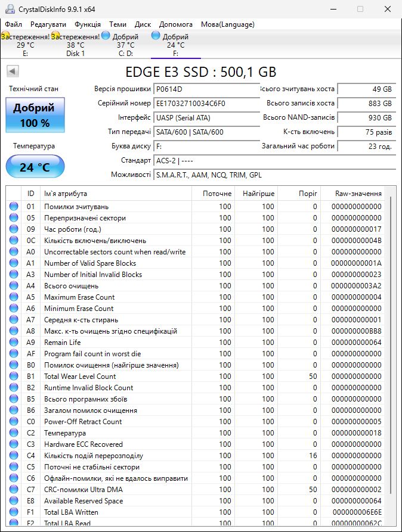Open the Мова(Language) menu
Screen dimensions: 402x532
[228, 24]
